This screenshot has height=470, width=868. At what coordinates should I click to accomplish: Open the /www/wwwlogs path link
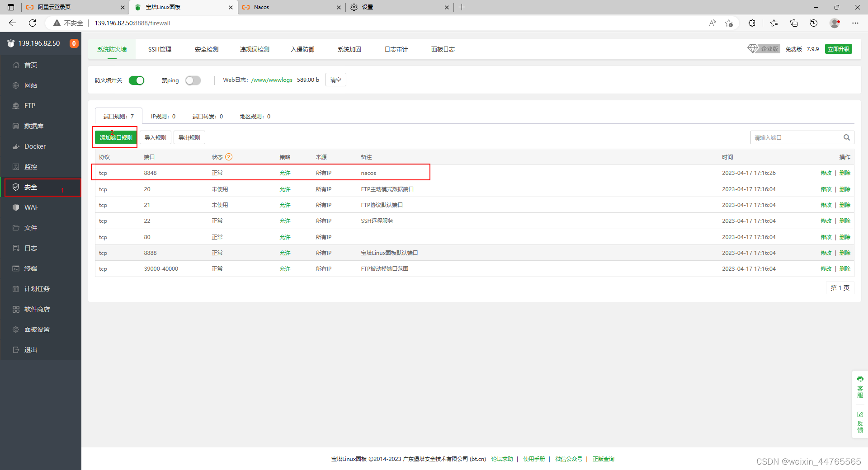click(272, 80)
